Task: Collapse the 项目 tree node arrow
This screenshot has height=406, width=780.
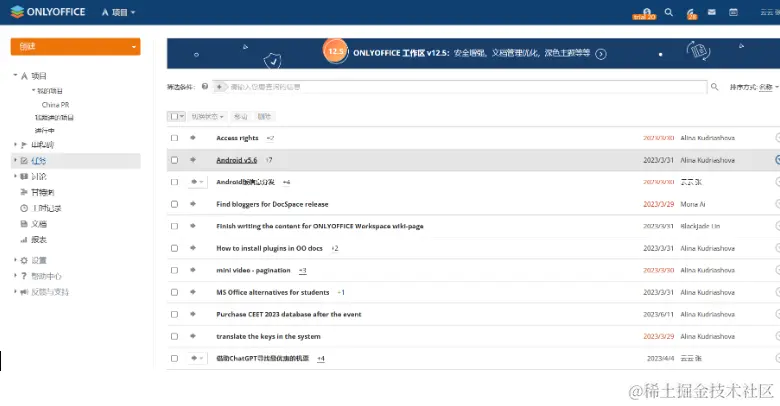Action: [15, 76]
